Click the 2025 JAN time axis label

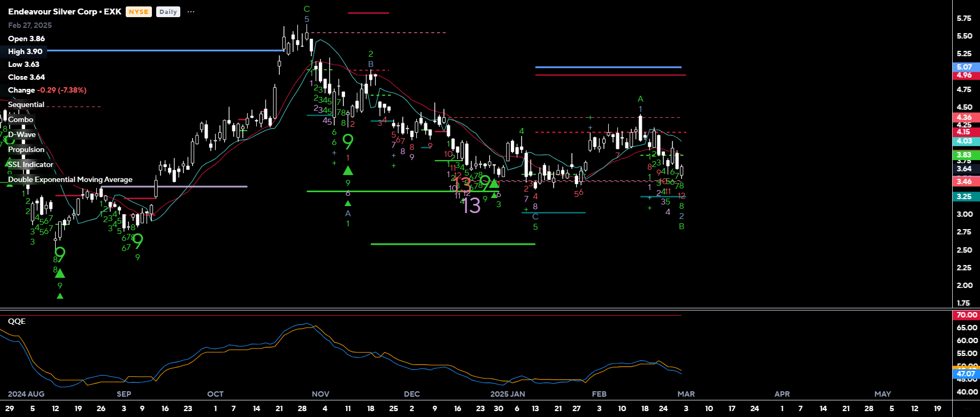click(507, 394)
